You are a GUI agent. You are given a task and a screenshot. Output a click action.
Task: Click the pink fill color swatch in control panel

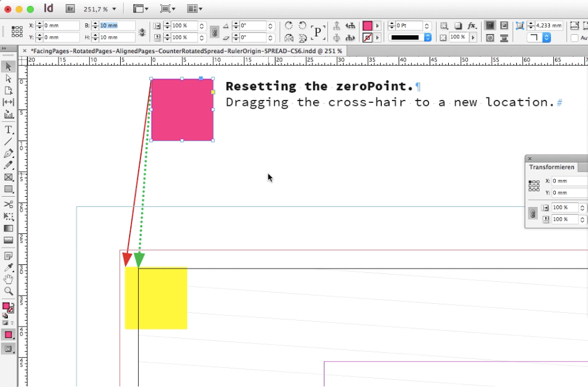pyautogui.click(x=366, y=26)
